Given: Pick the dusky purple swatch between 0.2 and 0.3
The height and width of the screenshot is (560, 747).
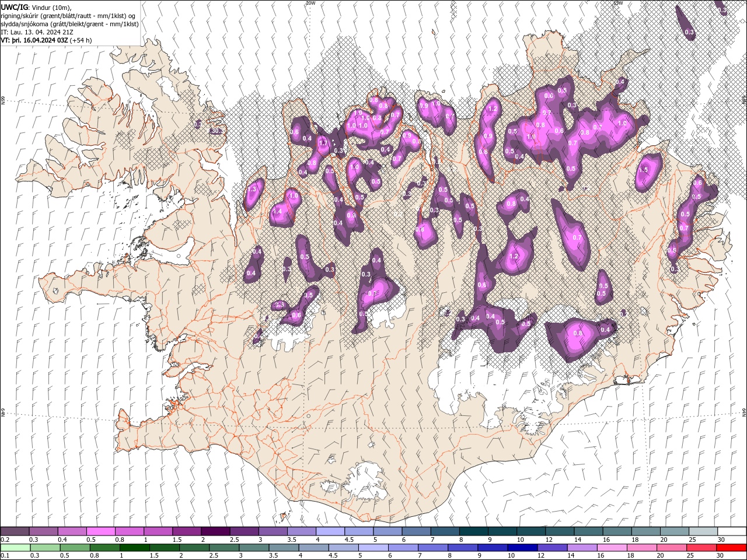Looking at the screenshot, I should pos(15,531).
